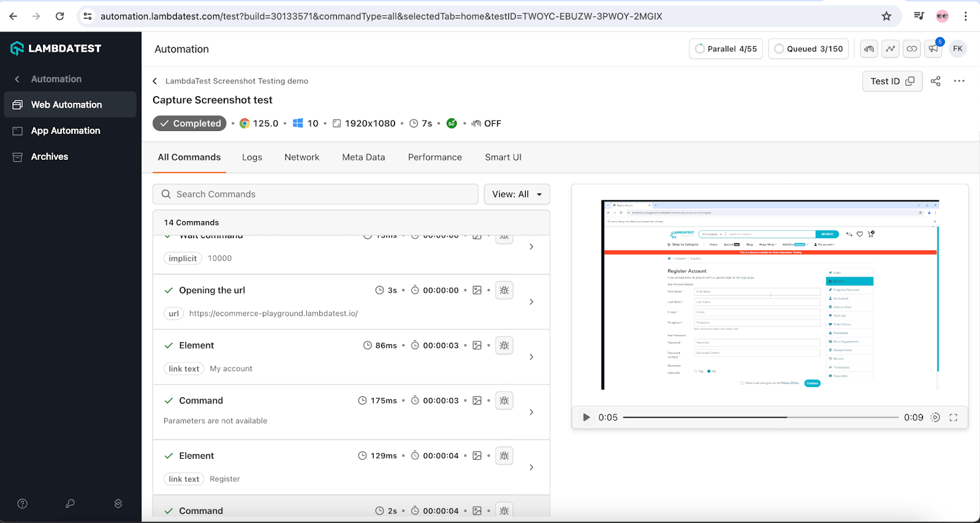The image size is (980, 523).
Task: Click the tunnel icon in top header
Action: tap(869, 49)
